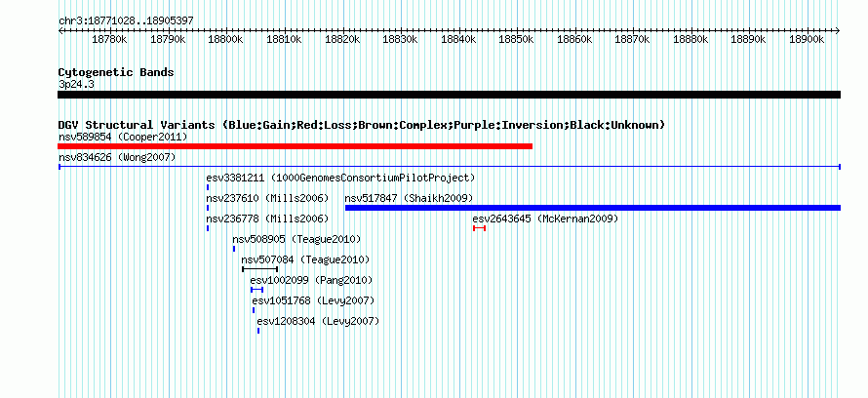868x398 pixels.
Task: Click the 18780k ruler mark
Action: click(x=109, y=40)
